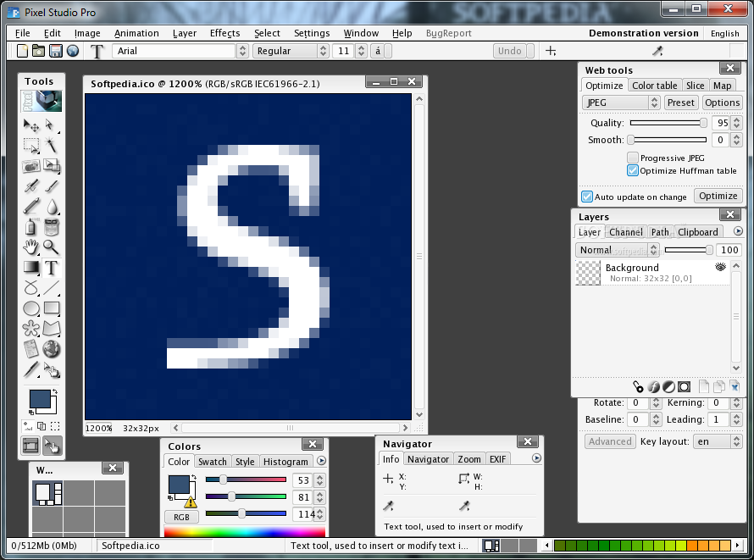
Task: Click the Undo button
Action: click(510, 51)
